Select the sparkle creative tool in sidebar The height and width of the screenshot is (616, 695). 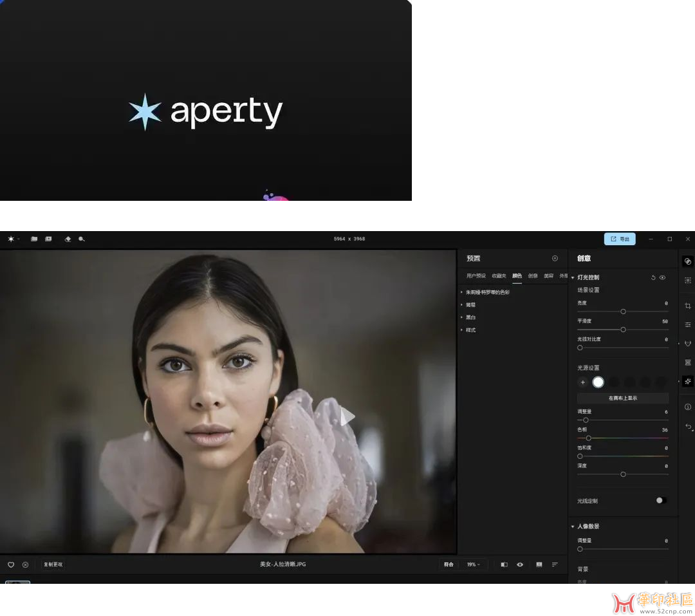pos(687,382)
